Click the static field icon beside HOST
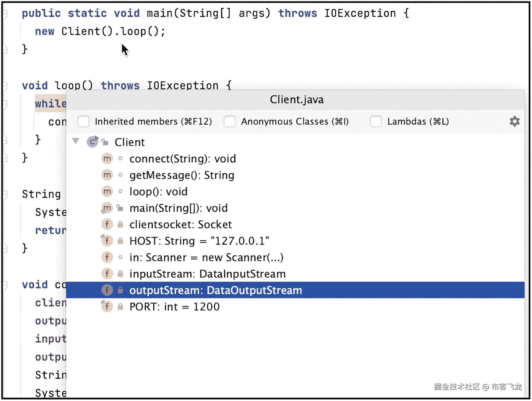Image resolution: width=532 pixels, height=401 pixels. [107, 241]
